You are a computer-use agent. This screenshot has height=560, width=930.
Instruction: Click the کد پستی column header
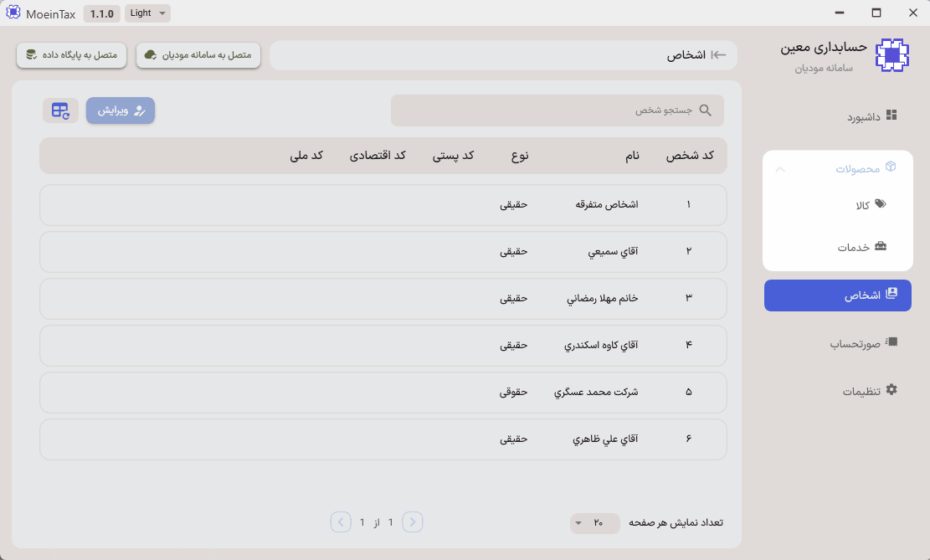pos(453,156)
